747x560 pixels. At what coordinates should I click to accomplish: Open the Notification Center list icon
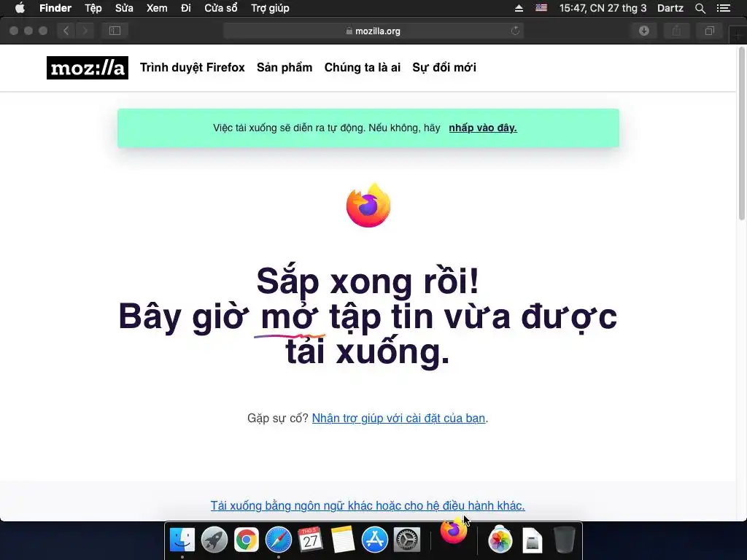pos(723,8)
